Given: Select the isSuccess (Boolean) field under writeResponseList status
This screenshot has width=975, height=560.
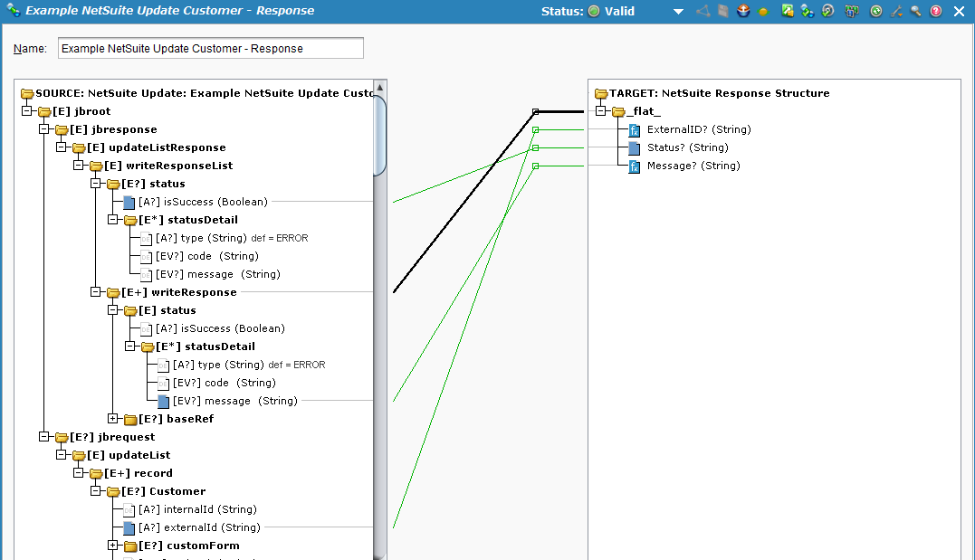Looking at the screenshot, I should (x=203, y=202).
